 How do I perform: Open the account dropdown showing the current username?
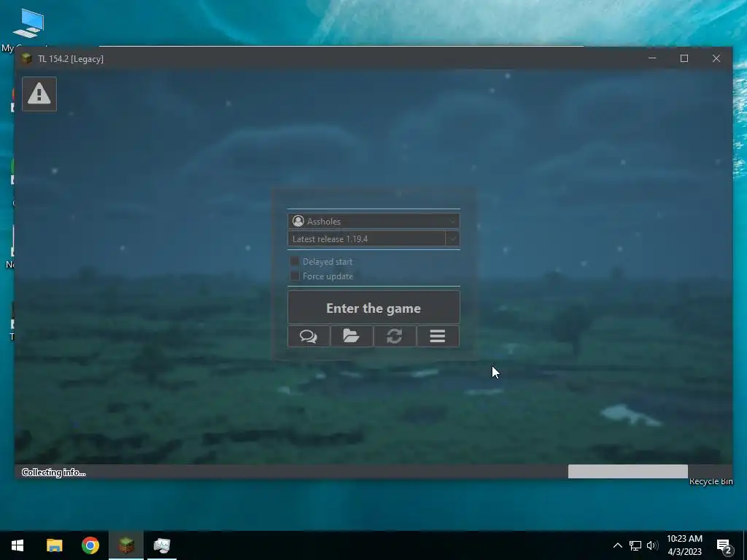coord(373,221)
